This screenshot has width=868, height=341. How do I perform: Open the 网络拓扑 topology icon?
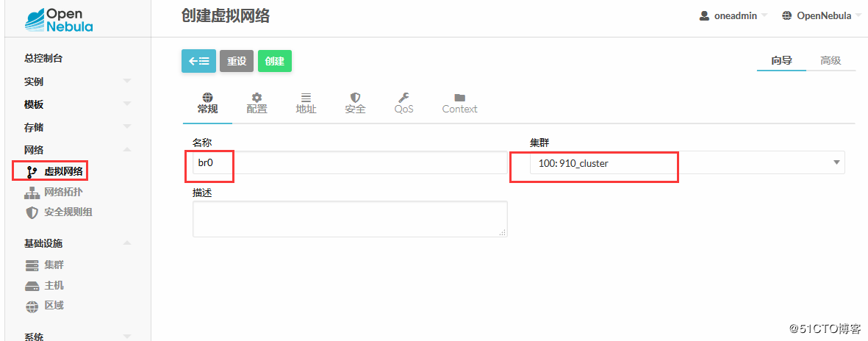32,193
